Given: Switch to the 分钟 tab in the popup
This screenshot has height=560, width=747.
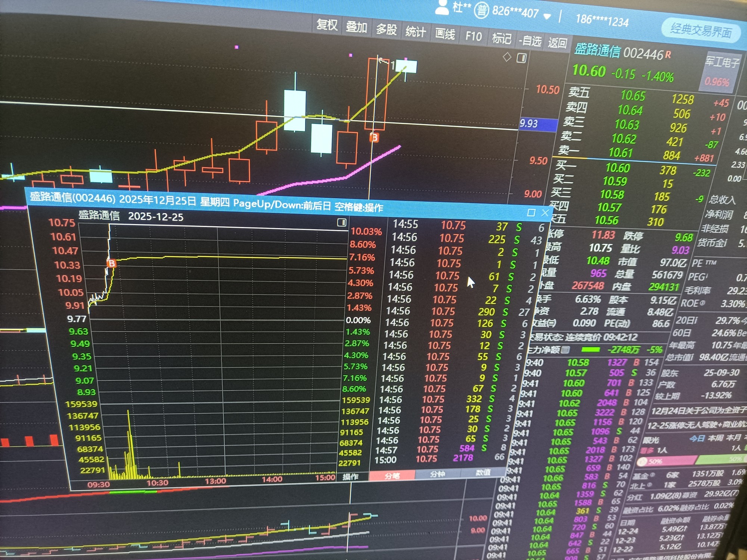Looking at the screenshot, I should tap(437, 474).
